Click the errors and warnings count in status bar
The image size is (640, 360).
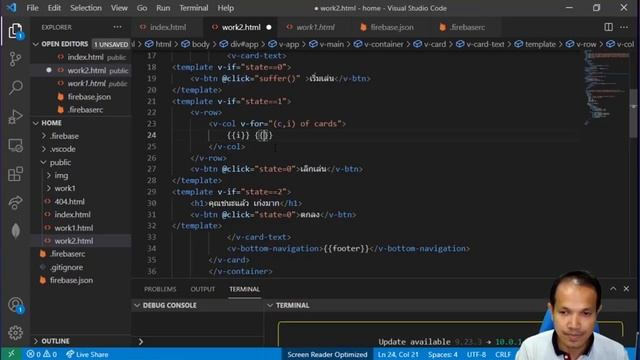[42, 354]
